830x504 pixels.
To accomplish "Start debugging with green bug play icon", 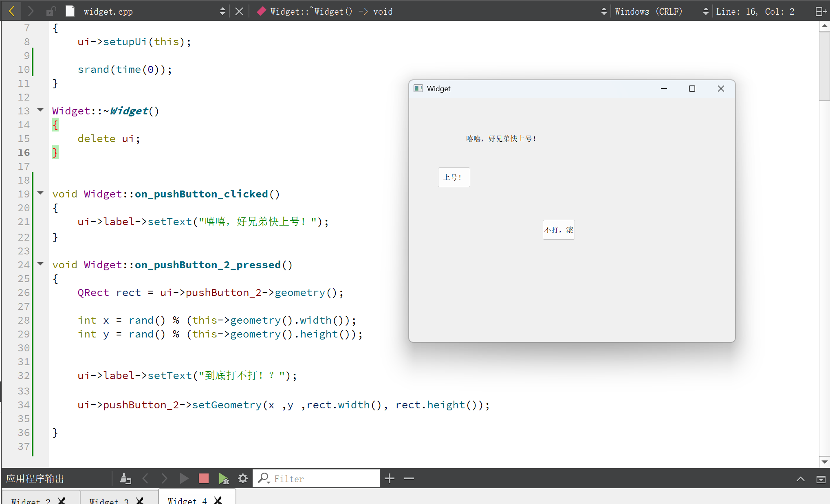I will coord(224,478).
